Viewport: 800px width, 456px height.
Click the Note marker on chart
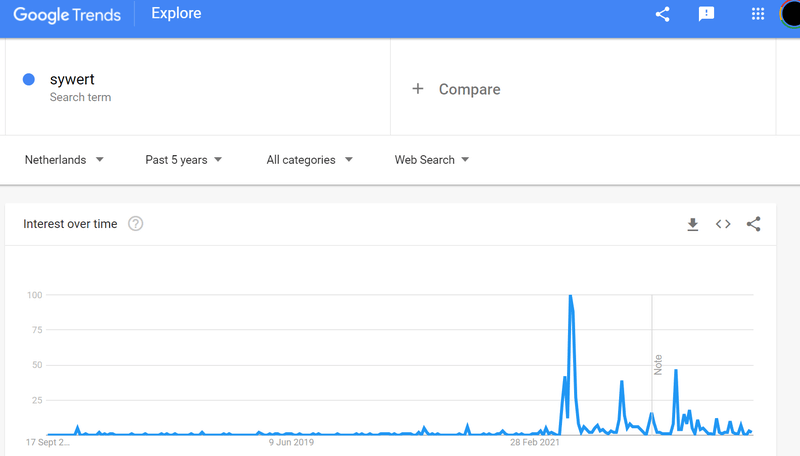pos(658,364)
